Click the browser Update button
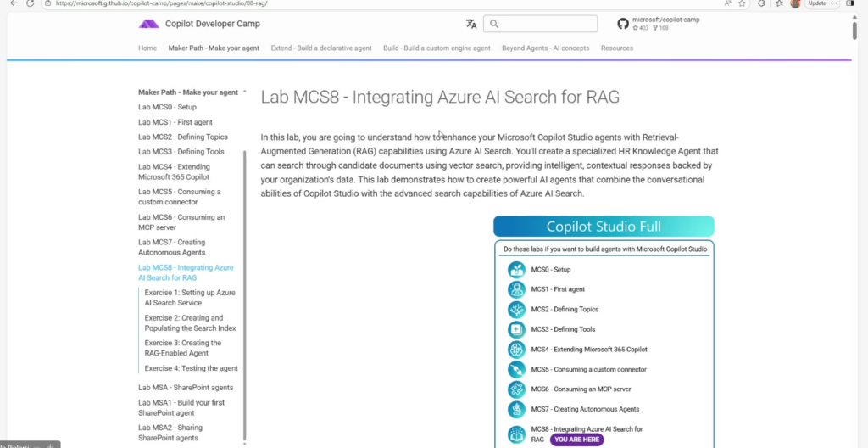The height and width of the screenshot is (448, 868). (817, 3)
